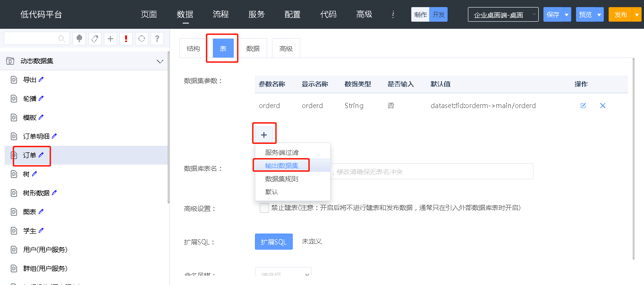Viewport: 644px width, 285px height.
Task: Click the tree view icon in sidebar toolbar
Action: tap(79, 39)
